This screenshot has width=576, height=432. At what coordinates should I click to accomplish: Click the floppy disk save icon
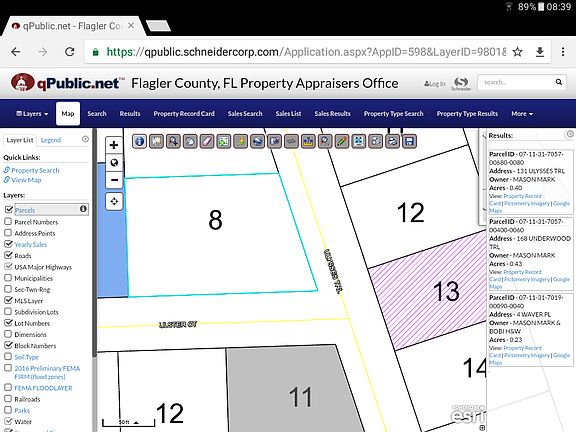coord(409,141)
